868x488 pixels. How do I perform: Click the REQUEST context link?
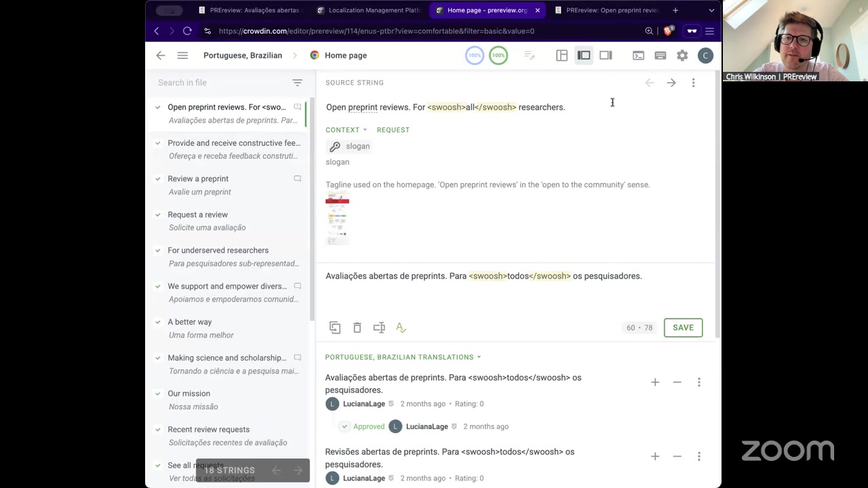point(393,130)
